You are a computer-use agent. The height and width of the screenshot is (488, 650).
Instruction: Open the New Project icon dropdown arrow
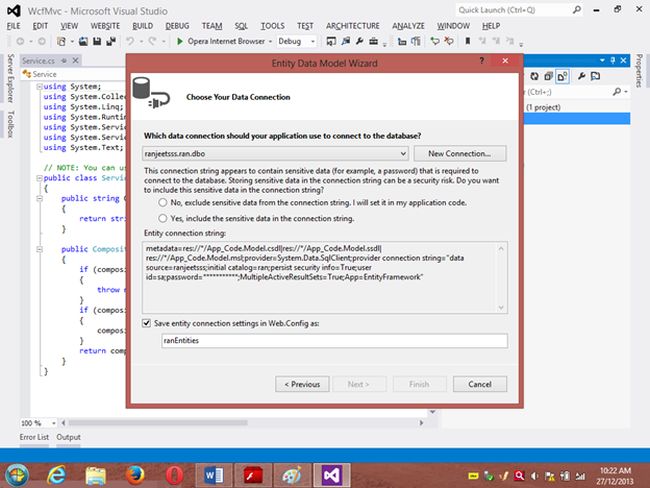pos(72,41)
